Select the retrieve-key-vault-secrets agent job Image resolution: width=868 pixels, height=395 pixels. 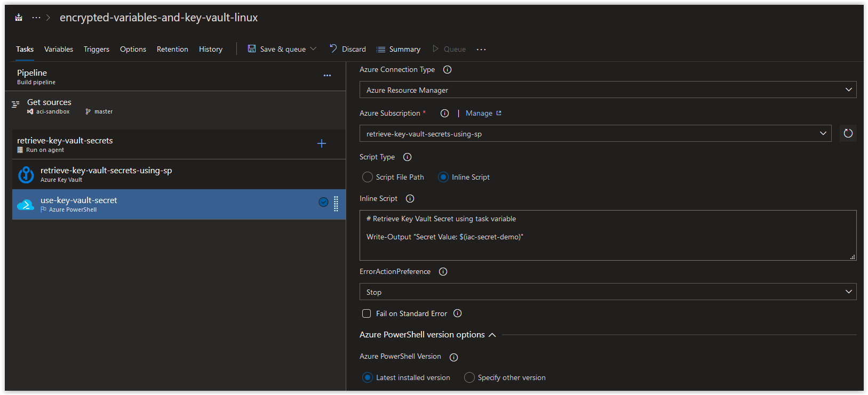(x=179, y=144)
